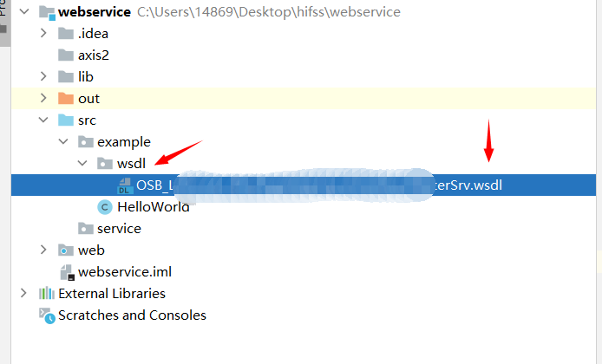
Task: Click the HelloWorld class icon
Action: click(105, 206)
